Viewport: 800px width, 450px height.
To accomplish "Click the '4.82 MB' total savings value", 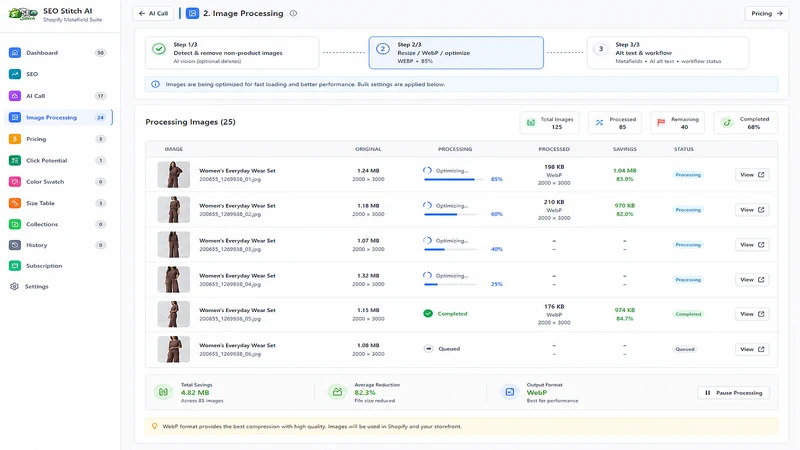I will [195, 392].
